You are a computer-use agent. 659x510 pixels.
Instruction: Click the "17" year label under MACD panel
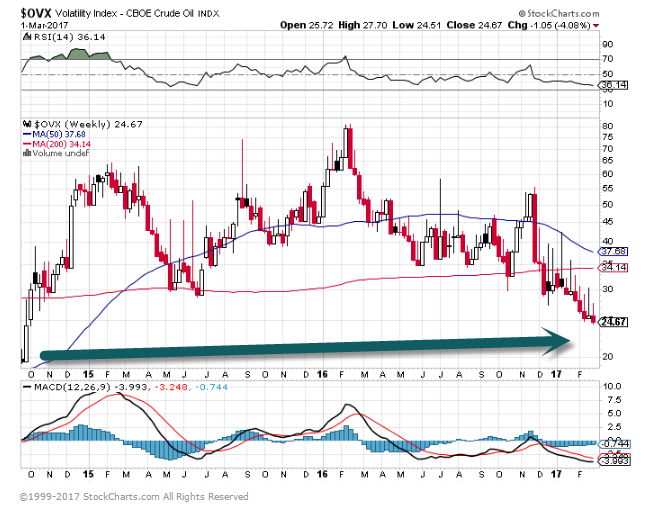(x=556, y=474)
